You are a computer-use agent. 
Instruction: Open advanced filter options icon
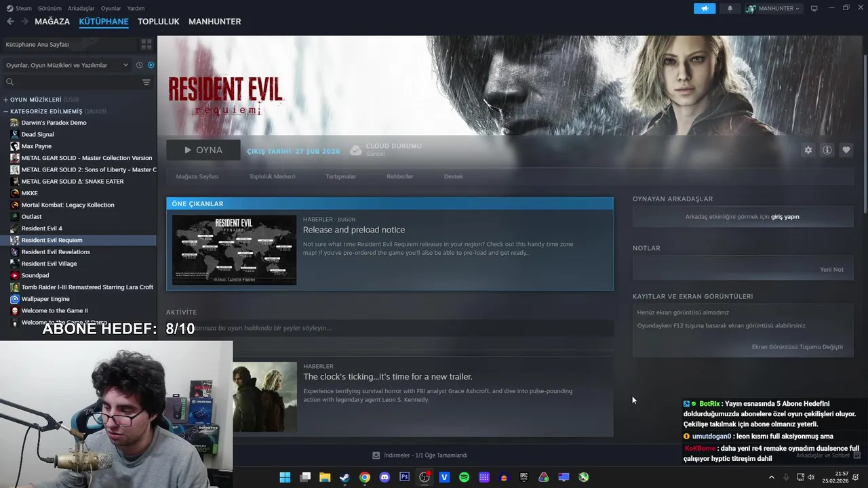tap(146, 82)
